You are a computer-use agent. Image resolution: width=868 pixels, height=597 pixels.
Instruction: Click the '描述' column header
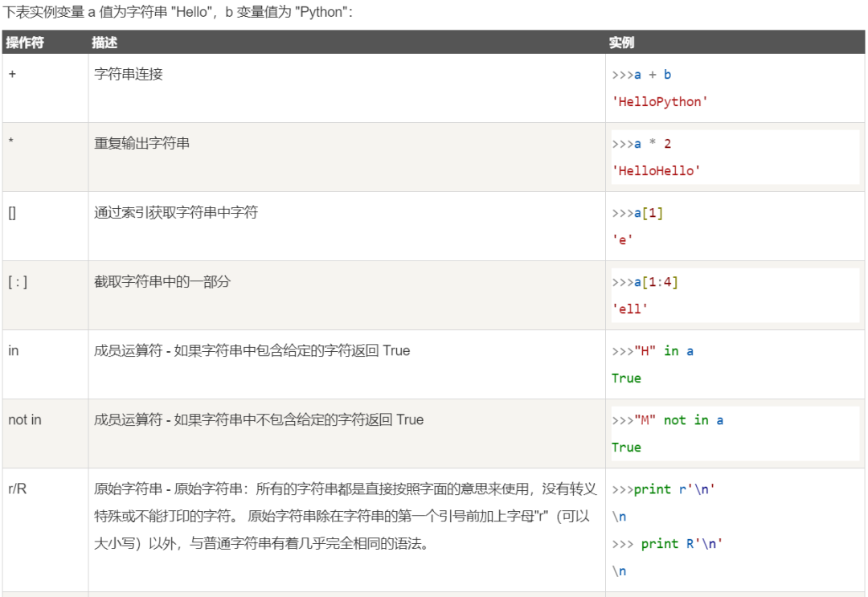coord(104,43)
